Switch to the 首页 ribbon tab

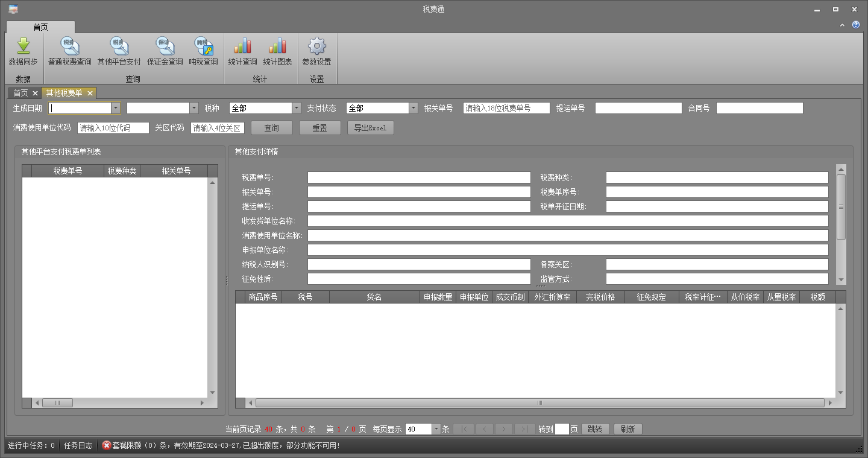click(41, 27)
